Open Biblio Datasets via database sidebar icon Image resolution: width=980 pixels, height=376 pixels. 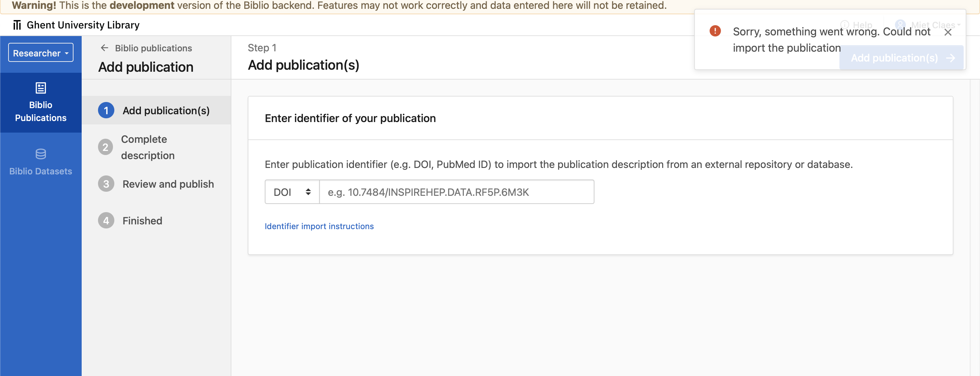tap(40, 154)
